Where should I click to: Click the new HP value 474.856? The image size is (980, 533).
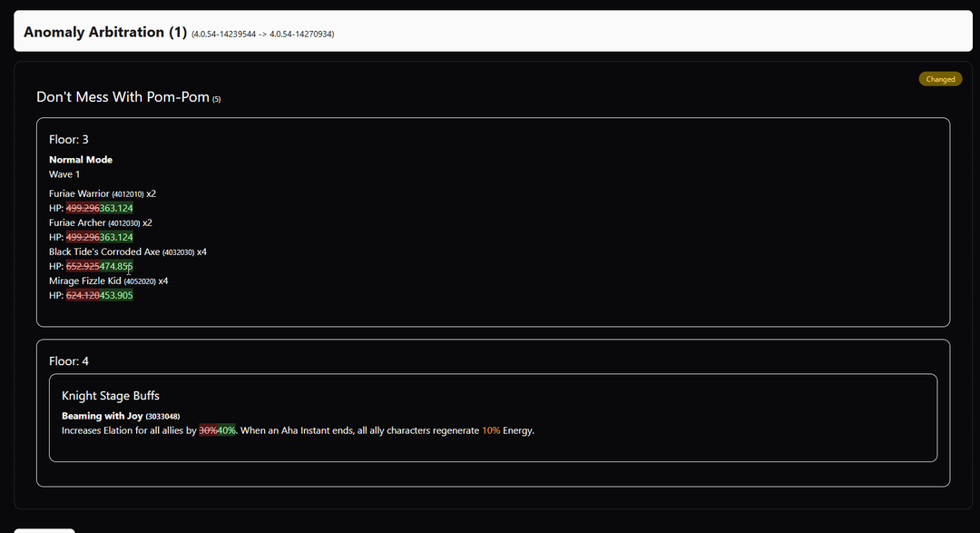(116, 267)
